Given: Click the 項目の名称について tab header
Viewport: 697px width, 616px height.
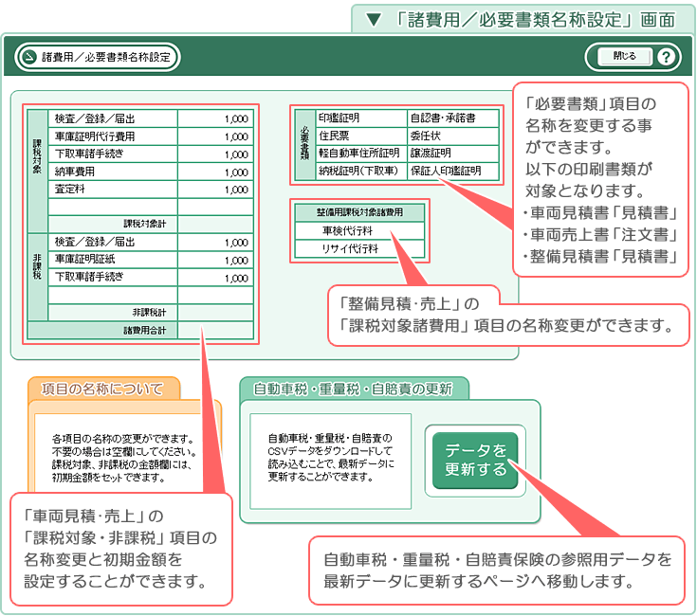Looking at the screenshot, I should (x=102, y=390).
